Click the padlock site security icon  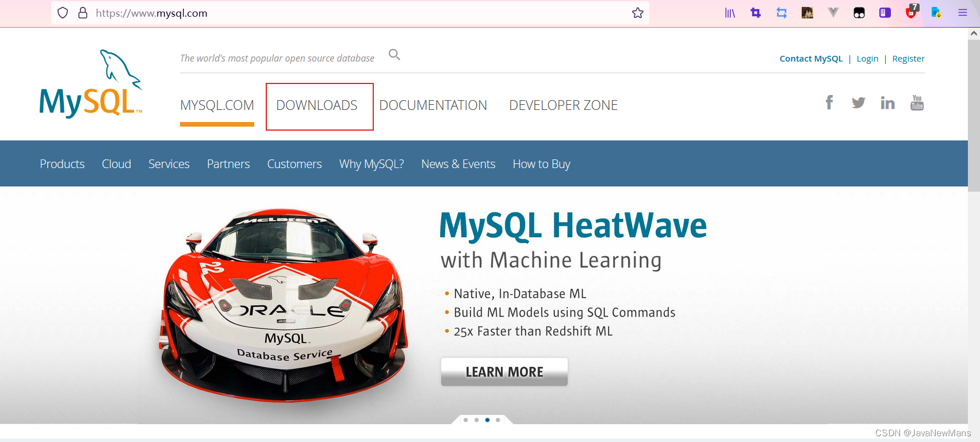tap(83, 13)
